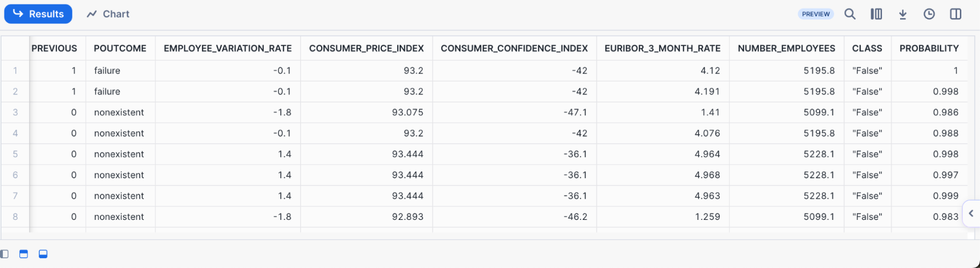Open the column selector icon
This screenshot has width=980, height=268.
[x=876, y=14]
